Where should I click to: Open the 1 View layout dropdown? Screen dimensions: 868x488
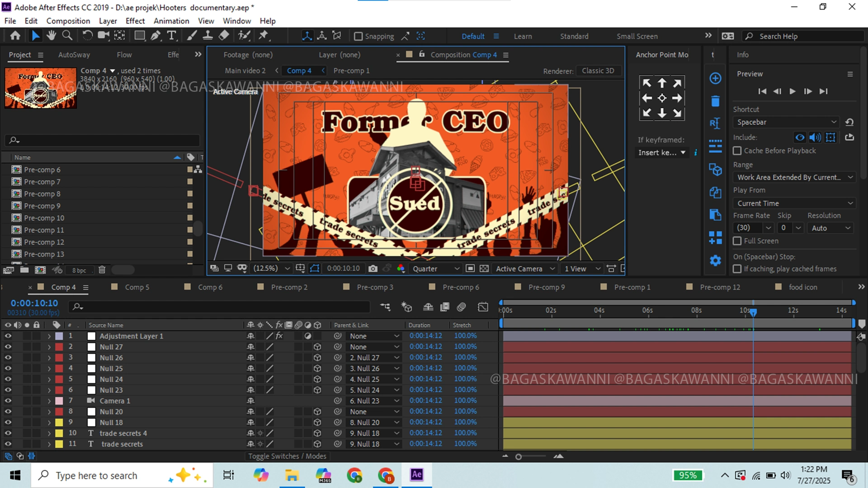[x=582, y=268]
